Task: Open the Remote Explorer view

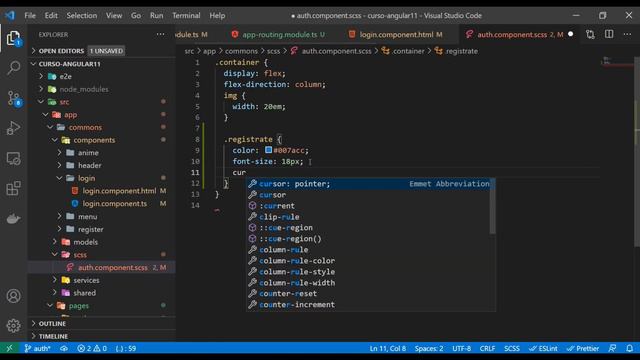Action: tap(13, 158)
